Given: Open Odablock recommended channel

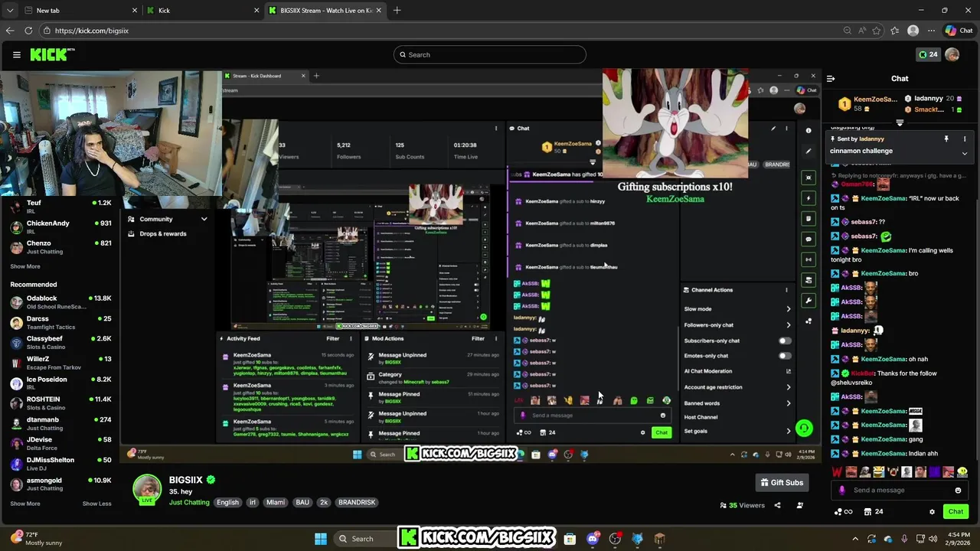Looking at the screenshot, I should click(60, 302).
